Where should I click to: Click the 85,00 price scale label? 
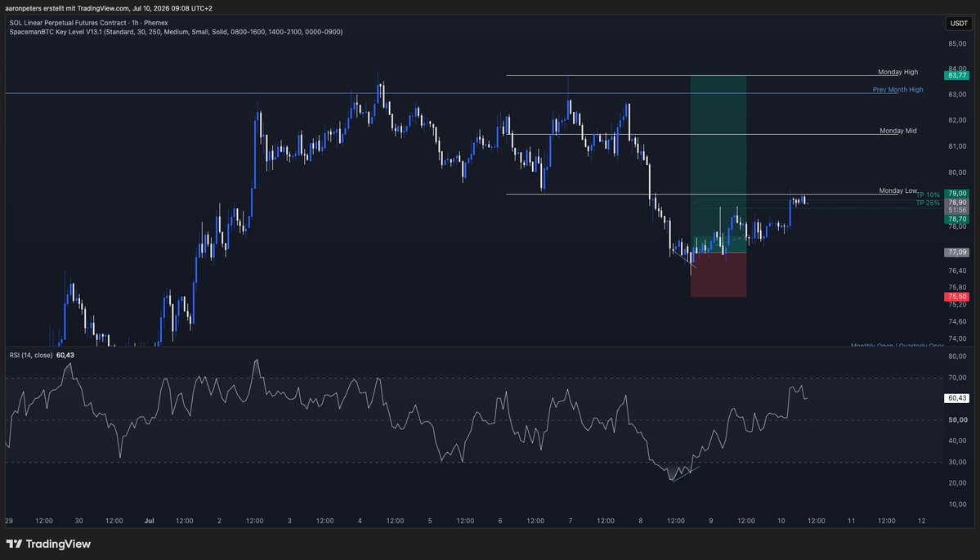957,44
